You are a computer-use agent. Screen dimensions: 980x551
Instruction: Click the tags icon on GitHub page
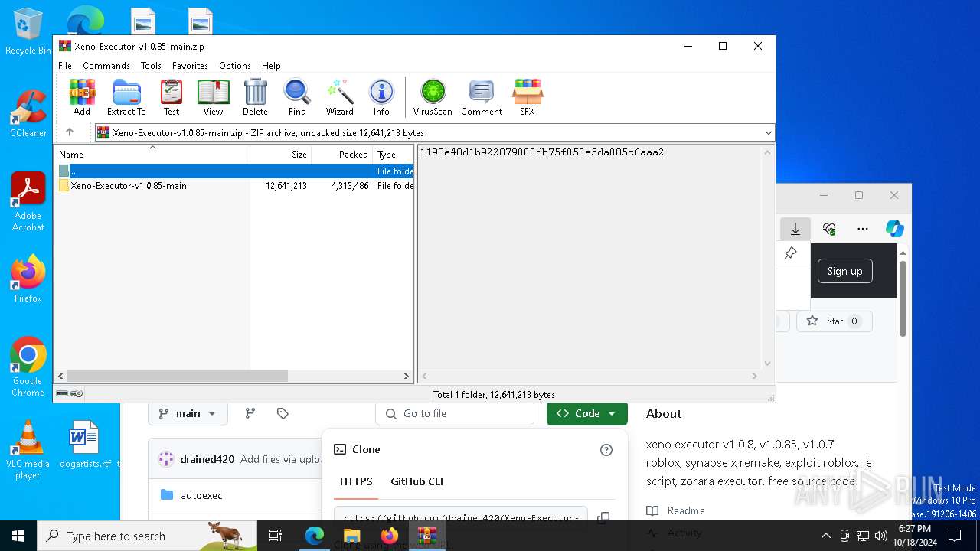tap(283, 413)
